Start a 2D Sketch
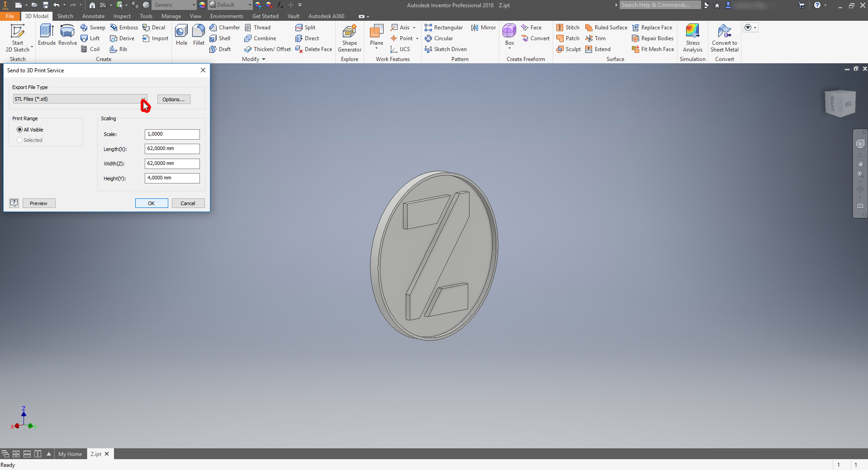Screen dimensions: 868x470 18,33
